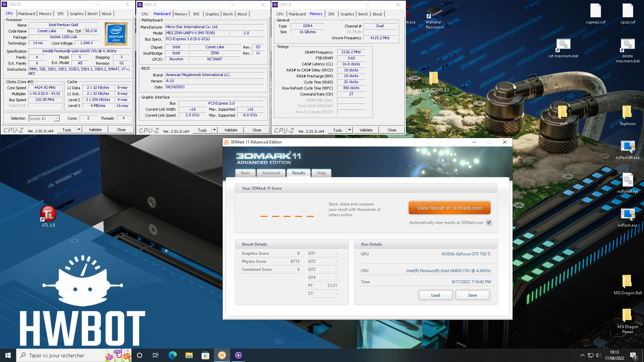Launch nvflash64.exe from desktop

pyautogui.click(x=628, y=149)
